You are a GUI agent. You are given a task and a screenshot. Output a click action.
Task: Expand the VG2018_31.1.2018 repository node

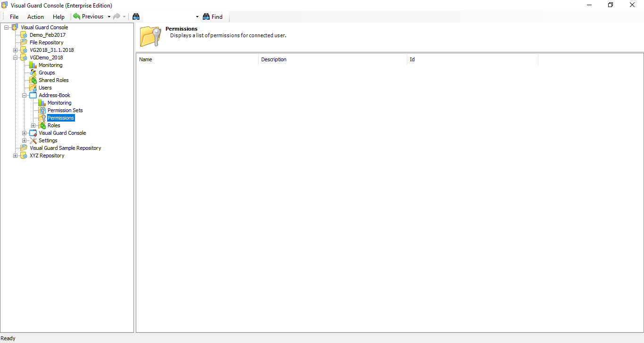coord(15,50)
